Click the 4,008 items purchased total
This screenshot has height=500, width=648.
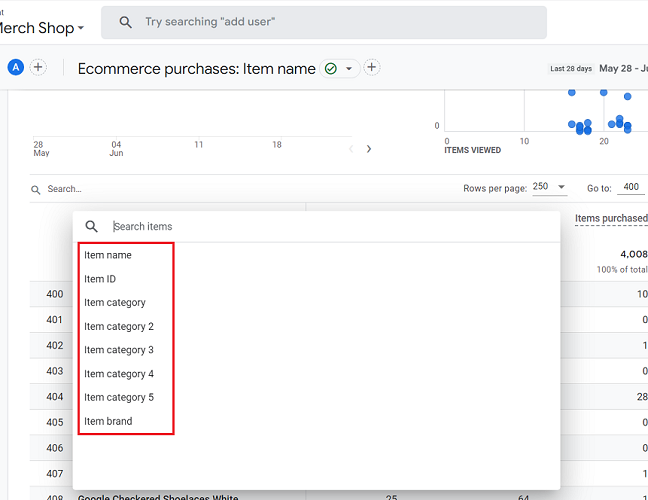634,255
